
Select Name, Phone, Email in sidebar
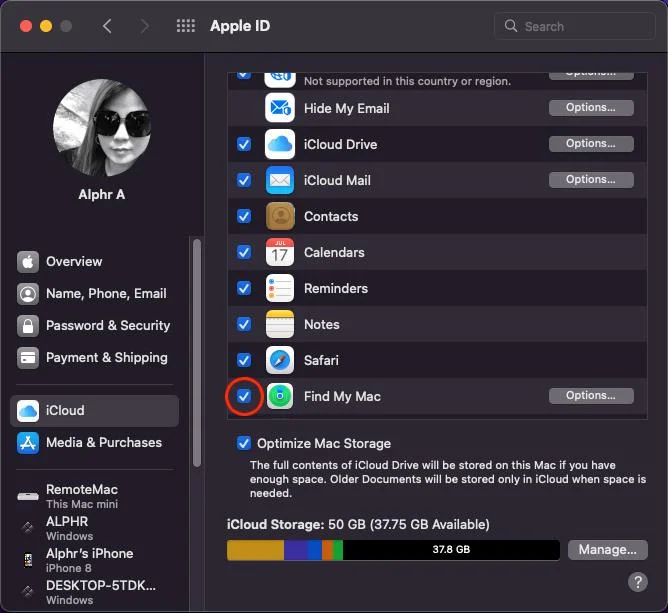tap(95, 294)
